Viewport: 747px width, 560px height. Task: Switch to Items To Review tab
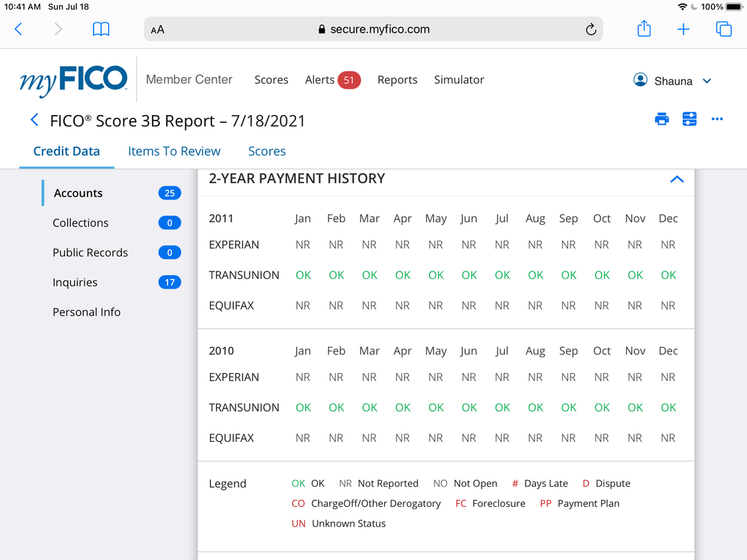coord(174,152)
